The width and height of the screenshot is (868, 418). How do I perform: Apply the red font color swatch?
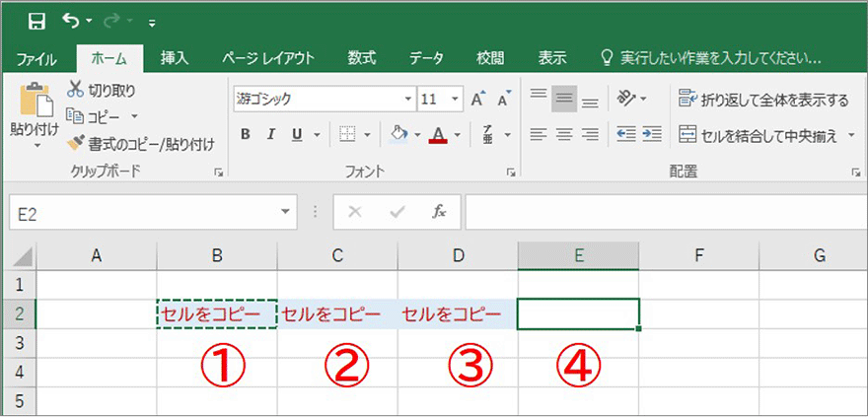(x=439, y=134)
